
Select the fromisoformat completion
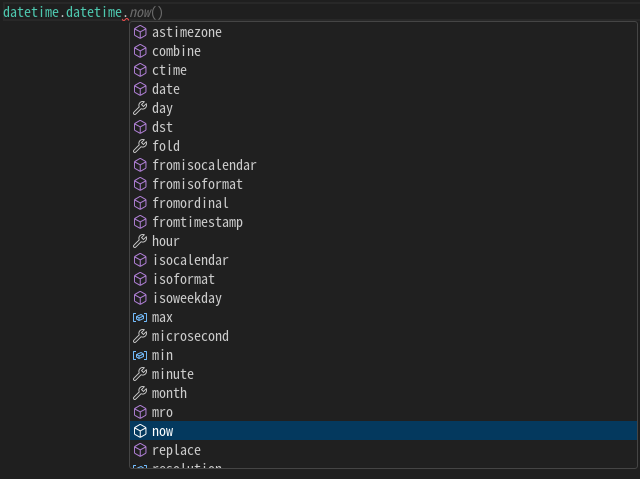[x=197, y=184]
